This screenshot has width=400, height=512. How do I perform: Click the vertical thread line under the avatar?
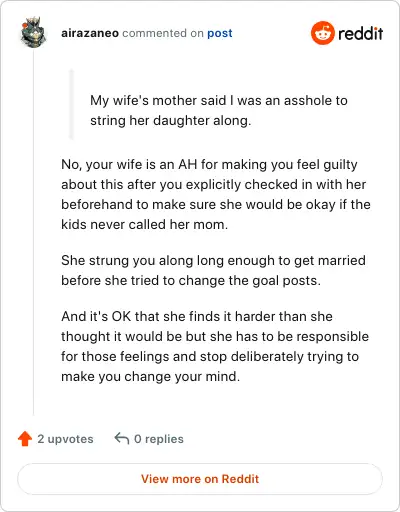click(33, 233)
